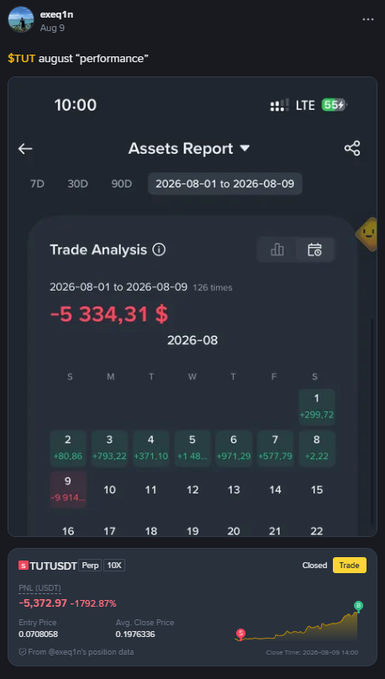Show Trade Analysis info tooltip icon
The width and height of the screenshot is (385, 679).
pos(159,250)
